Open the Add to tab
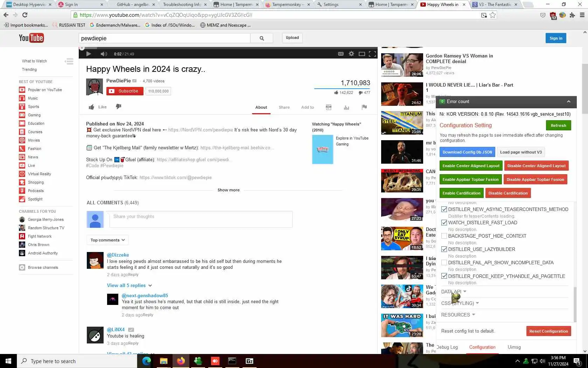 (x=308, y=107)
